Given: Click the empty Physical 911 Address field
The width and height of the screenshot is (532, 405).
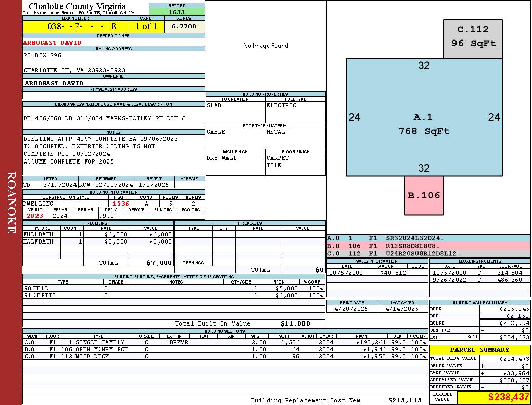Looking at the screenshot, I should click(x=113, y=95).
